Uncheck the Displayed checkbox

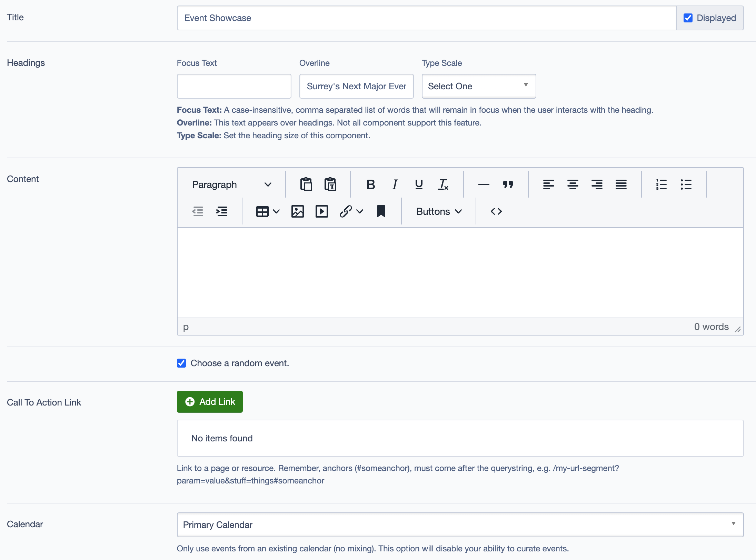(x=688, y=18)
